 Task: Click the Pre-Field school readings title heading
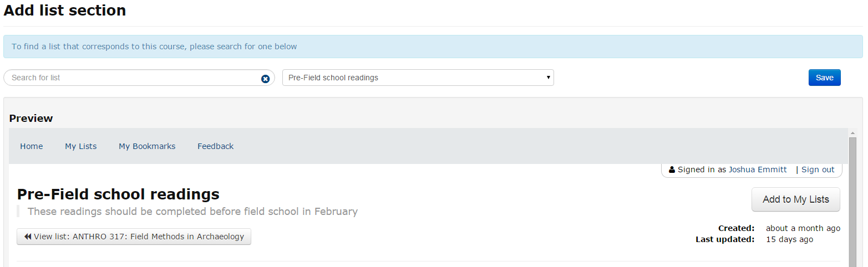[118, 194]
